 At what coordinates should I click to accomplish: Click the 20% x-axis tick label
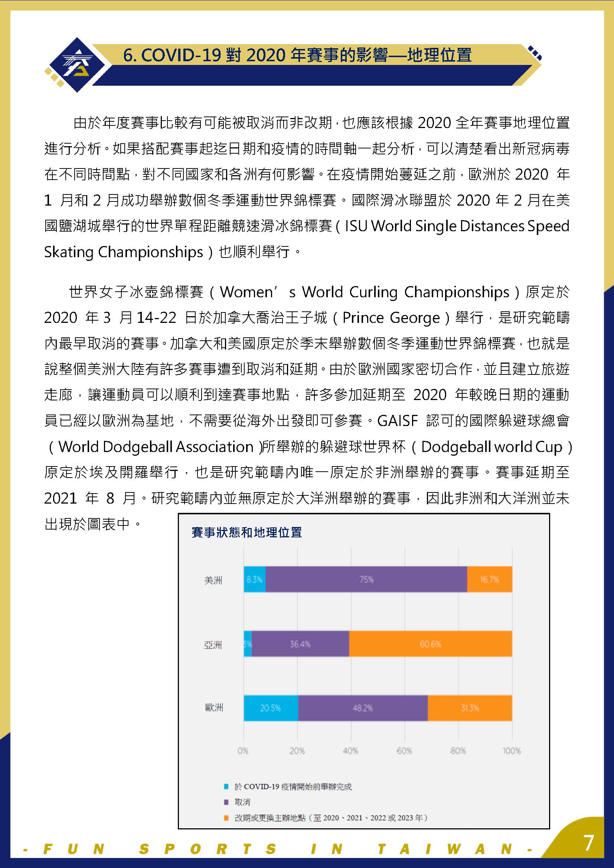pos(297,751)
